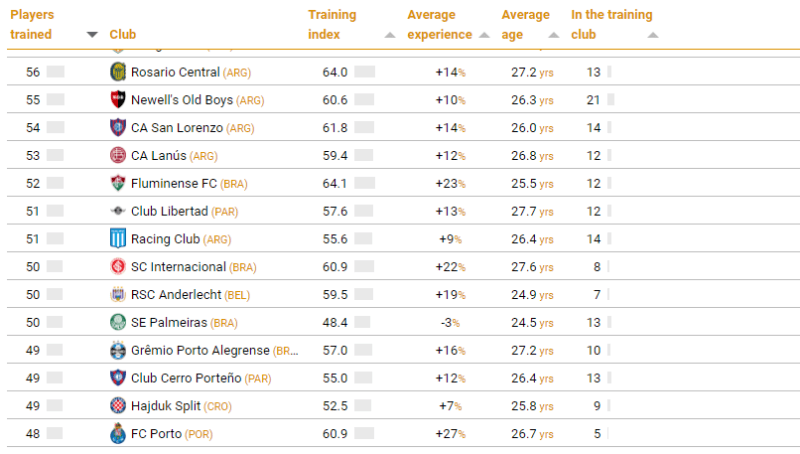Sort by Players trained descending arrow
Viewport: 800px width, 454px height.
[x=92, y=35]
